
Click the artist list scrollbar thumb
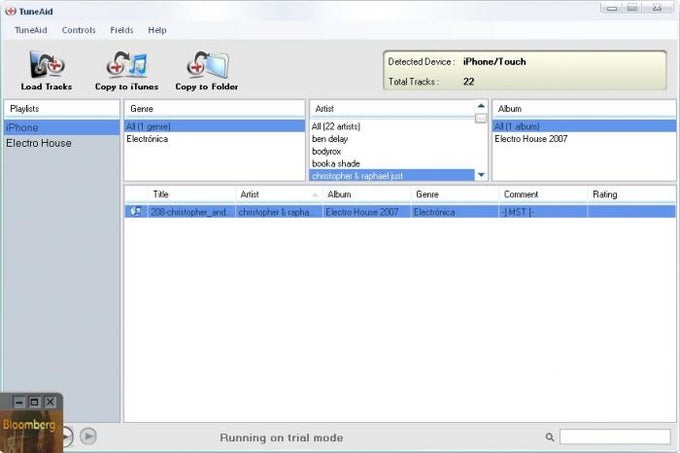click(x=481, y=118)
